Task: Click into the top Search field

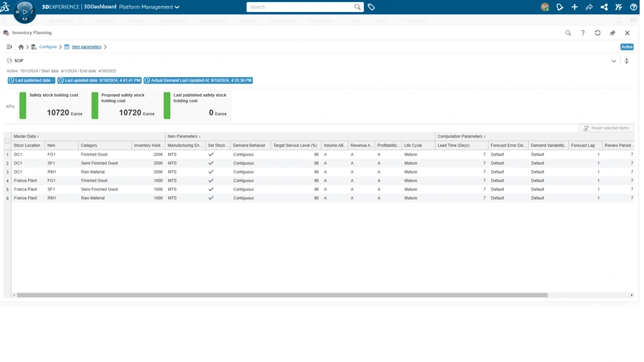Action: (x=300, y=7)
